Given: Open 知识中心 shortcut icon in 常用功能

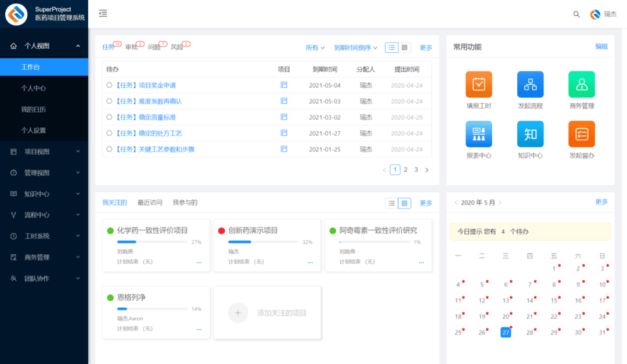Looking at the screenshot, I should (x=530, y=134).
